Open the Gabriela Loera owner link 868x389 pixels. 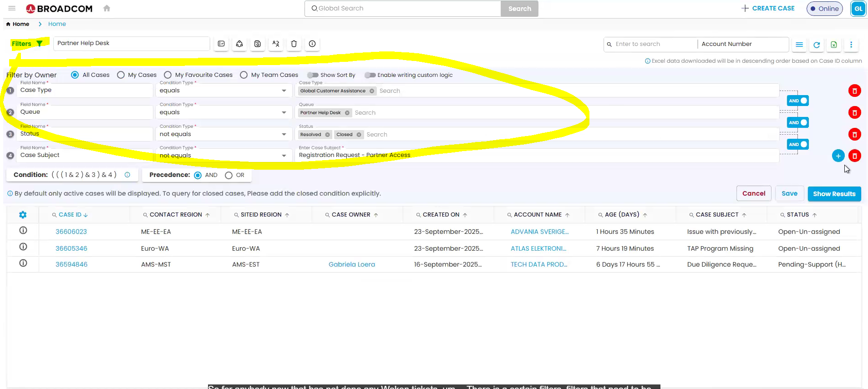(352, 264)
